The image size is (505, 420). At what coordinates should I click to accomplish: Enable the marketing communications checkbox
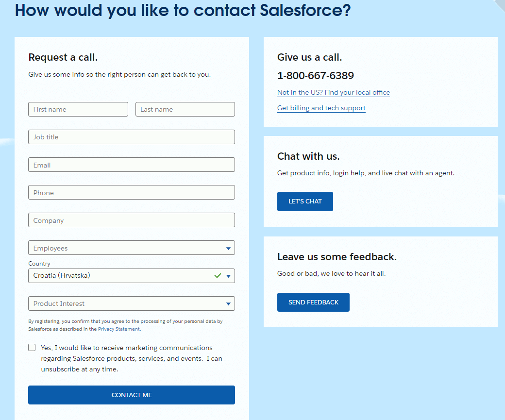coord(32,348)
